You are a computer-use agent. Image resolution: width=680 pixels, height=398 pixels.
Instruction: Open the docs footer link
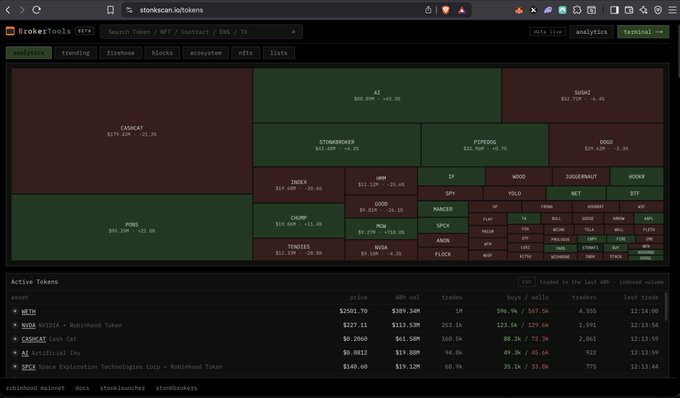click(82, 388)
